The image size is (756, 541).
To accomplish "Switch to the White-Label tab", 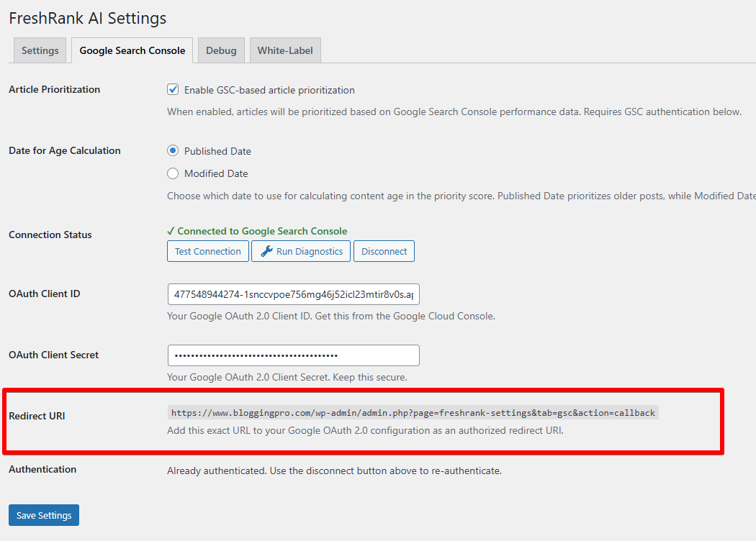I will pyautogui.click(x=285, y=50).
